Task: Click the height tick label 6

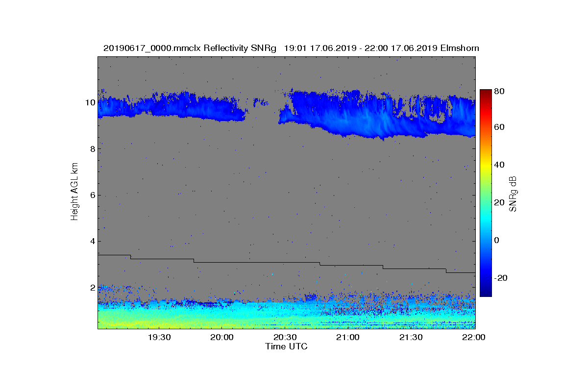Action: pos(92,195)
